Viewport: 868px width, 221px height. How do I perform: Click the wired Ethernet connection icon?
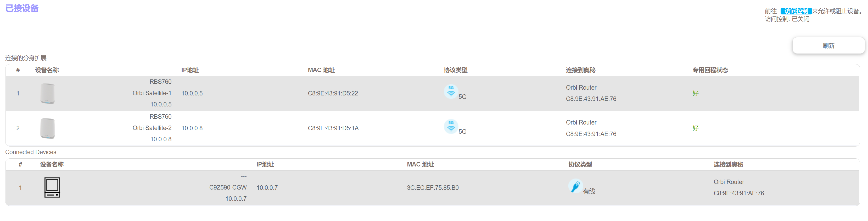click(575, 186)
